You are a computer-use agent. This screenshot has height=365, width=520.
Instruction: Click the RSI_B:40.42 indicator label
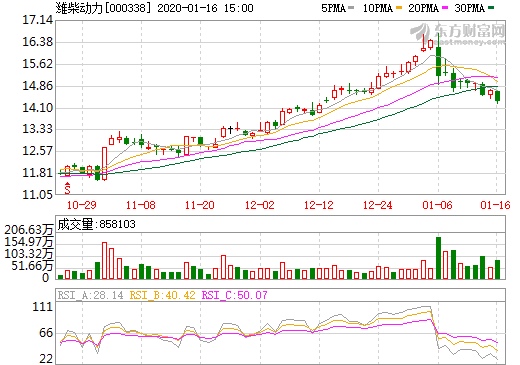[162, 295]
